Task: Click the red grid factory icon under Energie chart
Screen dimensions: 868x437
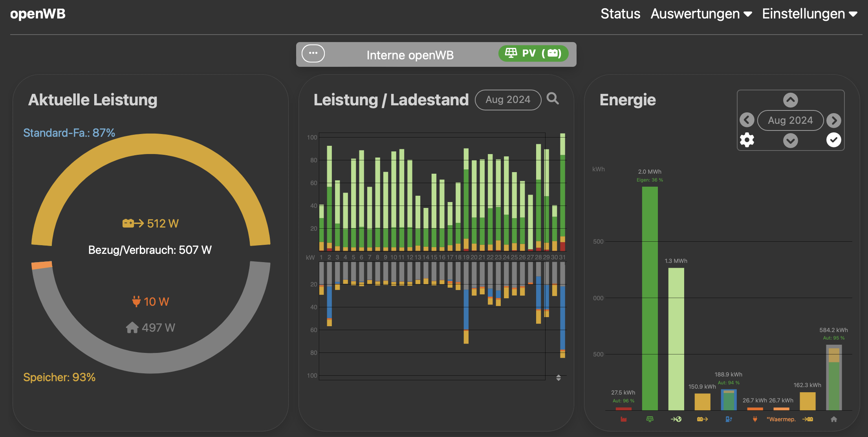Action: 624,419
